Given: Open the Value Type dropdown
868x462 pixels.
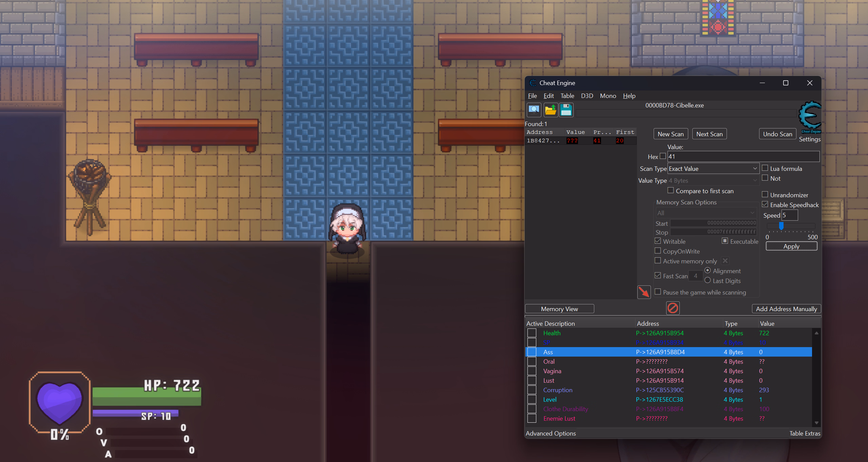Looking at the screenshot, I should pos(713,181).
